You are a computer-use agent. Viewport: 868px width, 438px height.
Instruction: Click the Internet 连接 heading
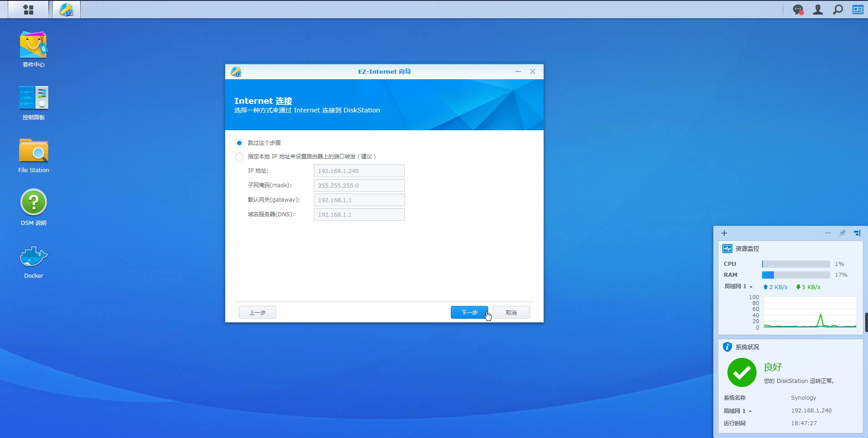point(263,101)
